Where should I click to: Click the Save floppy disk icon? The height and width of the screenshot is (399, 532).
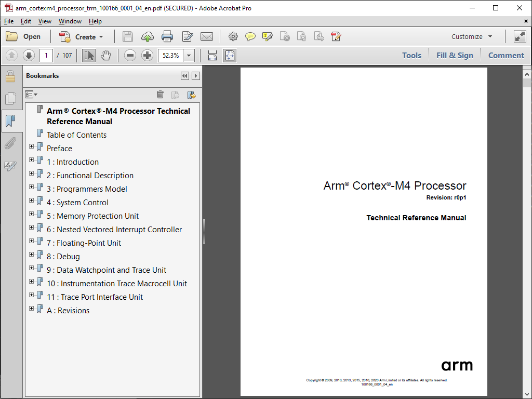coord(128,37)
